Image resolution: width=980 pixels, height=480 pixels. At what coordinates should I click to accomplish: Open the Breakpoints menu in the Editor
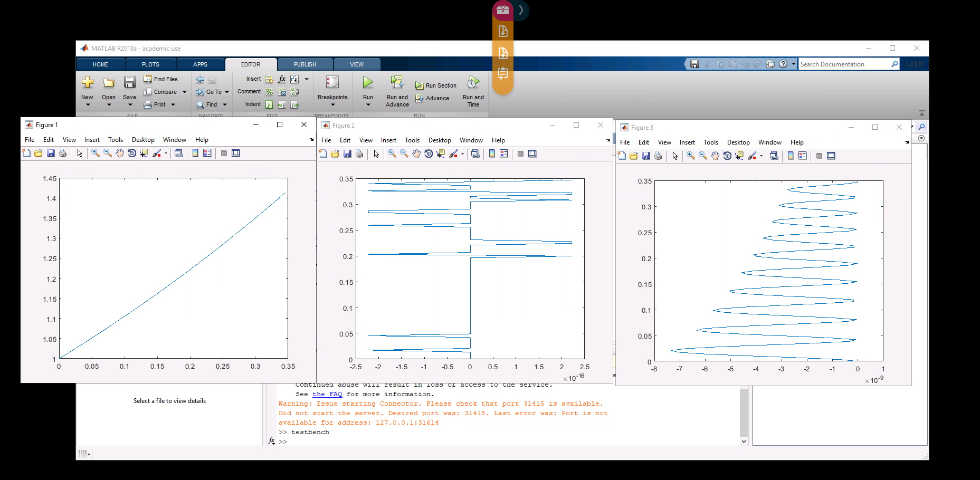click(332, 91)
